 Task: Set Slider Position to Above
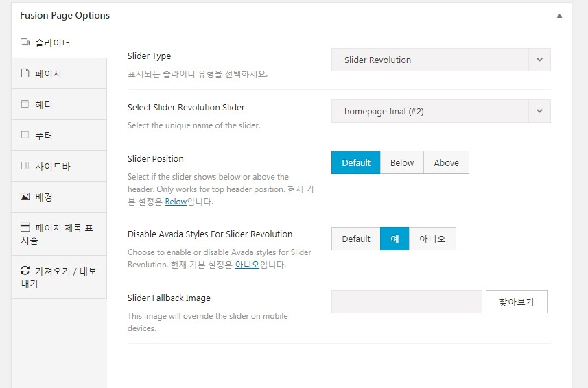tap(446, 162)
